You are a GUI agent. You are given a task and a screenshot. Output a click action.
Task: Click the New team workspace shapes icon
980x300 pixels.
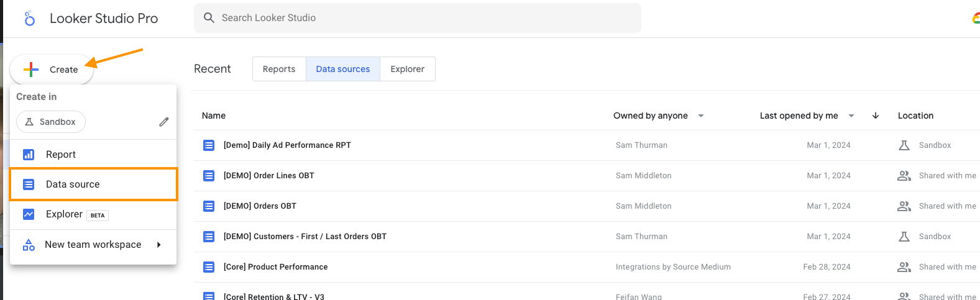coord(29,245)
